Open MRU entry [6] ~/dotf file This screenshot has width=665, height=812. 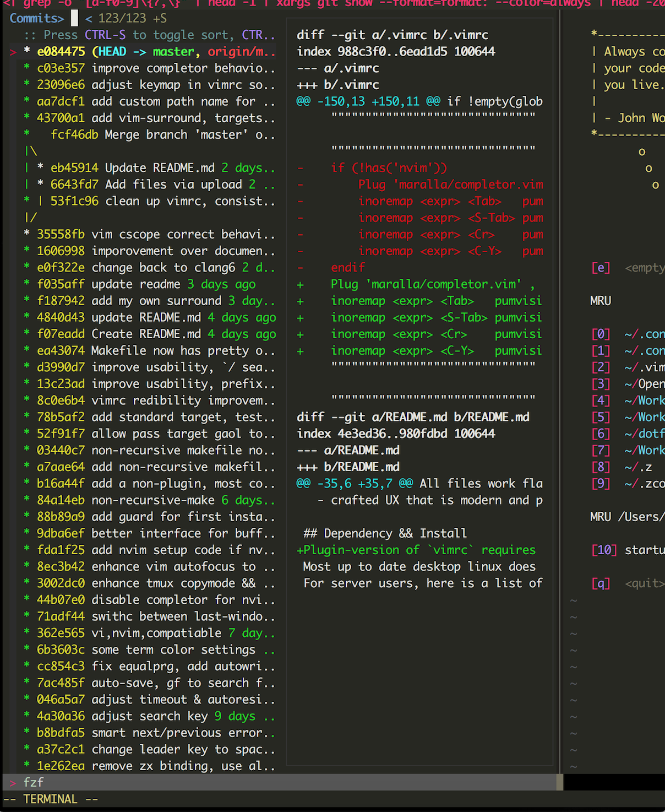tap(628, 434)
